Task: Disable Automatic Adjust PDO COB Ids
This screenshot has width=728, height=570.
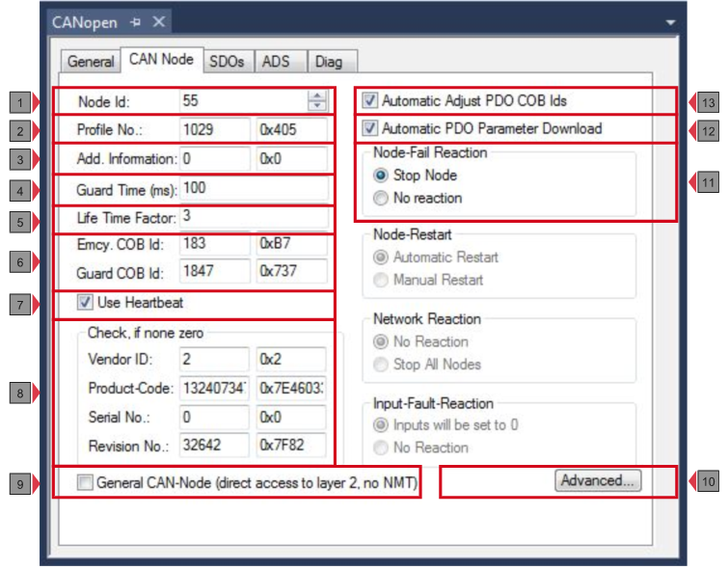Action: 370,100
